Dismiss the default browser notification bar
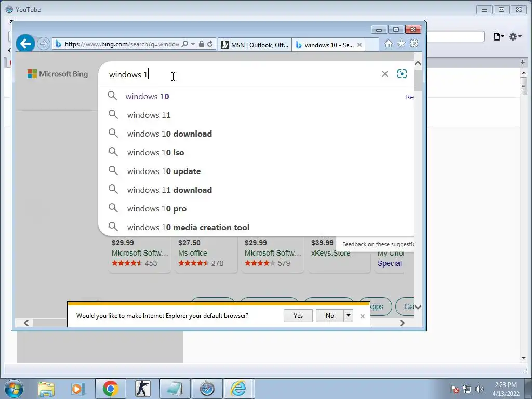Image resolution: width=532 pixels, height=399 pixels. 362,316
